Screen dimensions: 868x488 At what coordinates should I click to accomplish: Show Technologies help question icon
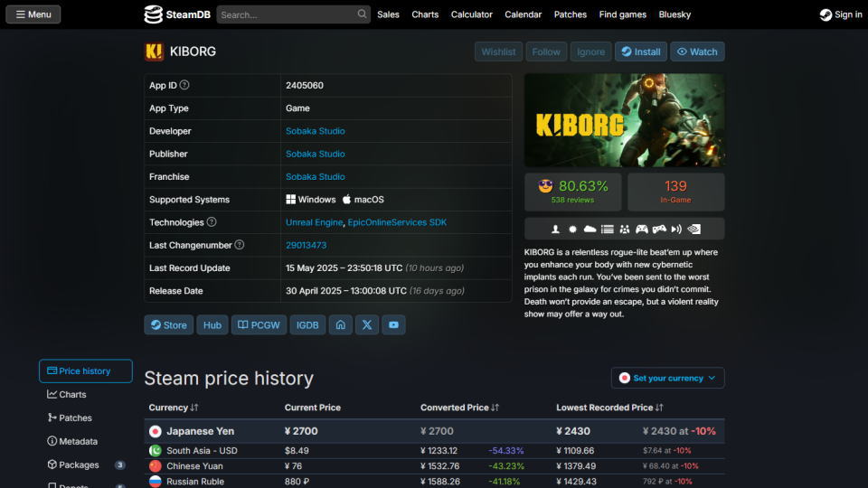tap(212, 222)
